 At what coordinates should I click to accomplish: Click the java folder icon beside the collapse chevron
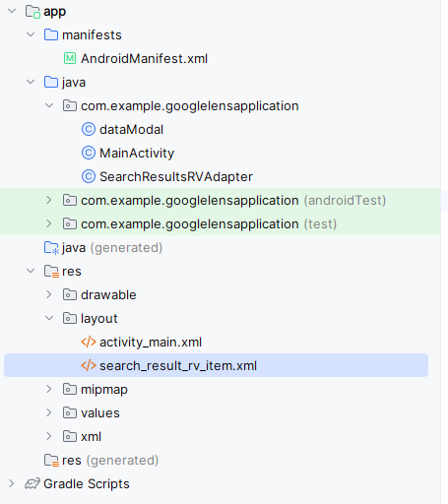[51, 82]
